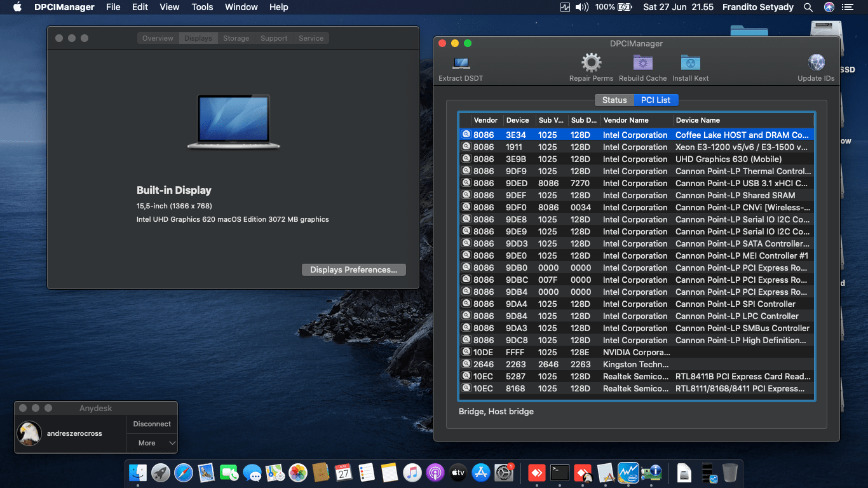This screenshot has width=868, height=488.
Task: Open Messages app in dock
Action: coord(252,473)
